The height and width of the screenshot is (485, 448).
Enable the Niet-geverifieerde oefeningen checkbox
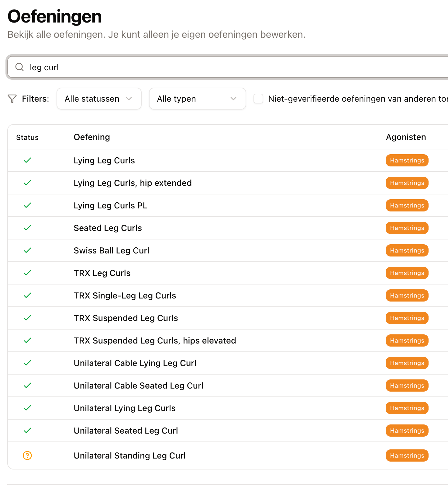(x=258, y=99)
